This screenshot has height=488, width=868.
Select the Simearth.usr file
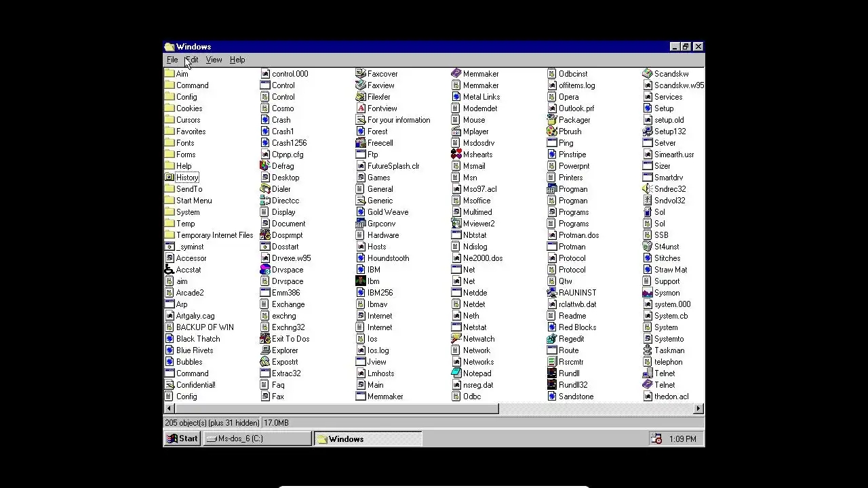[x=669, y=155]
